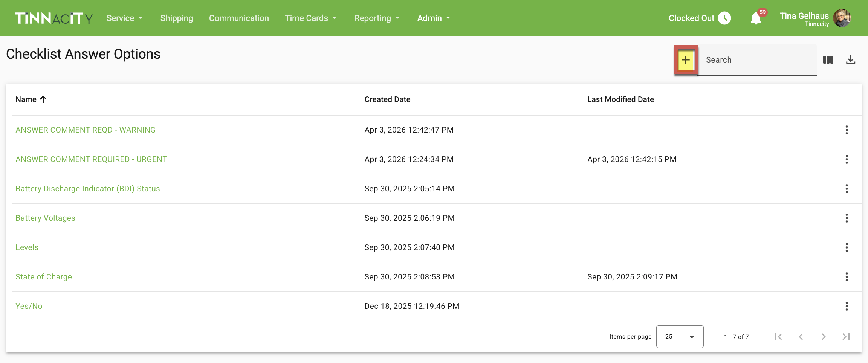Open Yes/No answer option
The image size is (868, 363).
[29, 306]
